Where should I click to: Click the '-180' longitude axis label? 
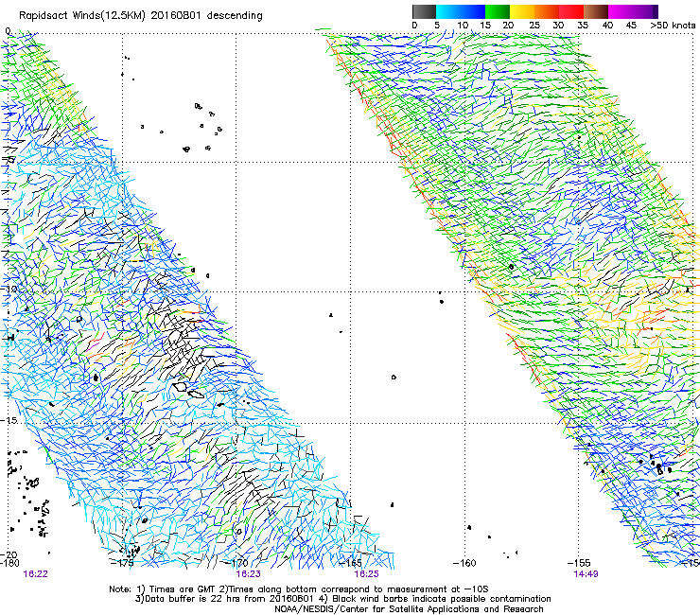coord(9,563)
